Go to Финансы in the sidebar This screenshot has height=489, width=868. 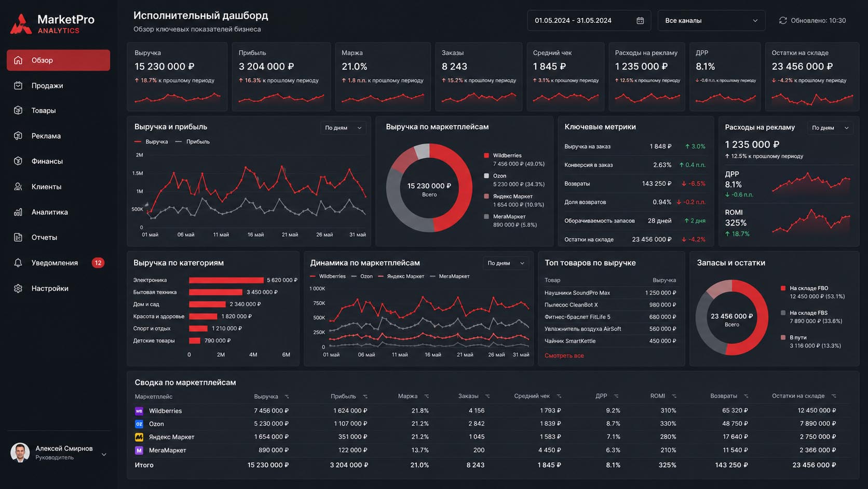(x=58, y=162)
